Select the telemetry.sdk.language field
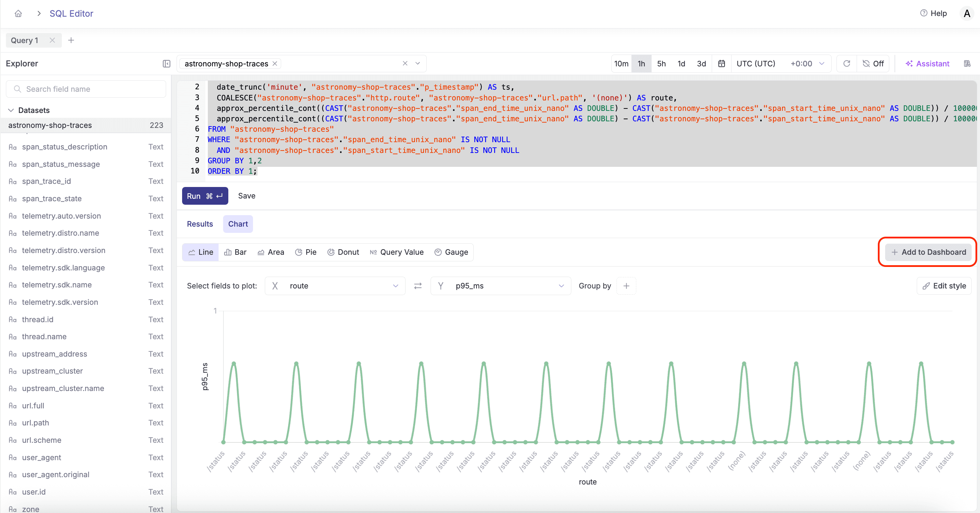Image resolution: width=980 pixels, height=513 pixels. pyautogui.click(x=64, y=268)
